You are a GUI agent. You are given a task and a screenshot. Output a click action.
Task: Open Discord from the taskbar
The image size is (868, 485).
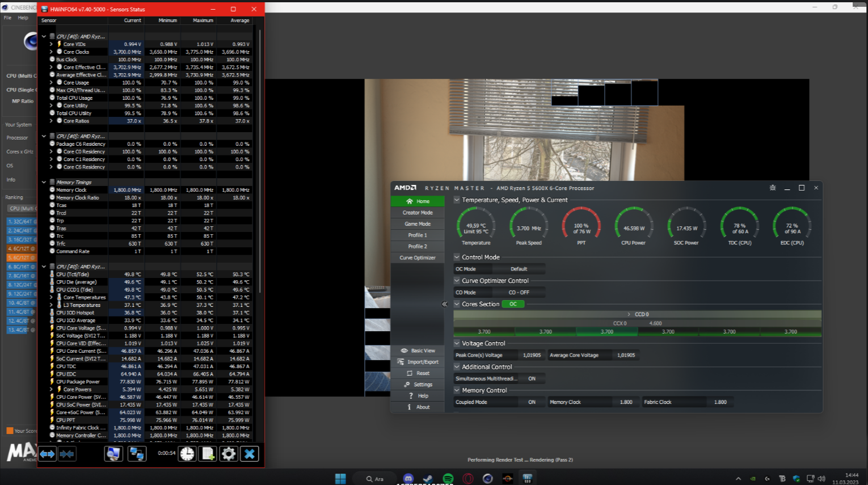coord(408,478)
